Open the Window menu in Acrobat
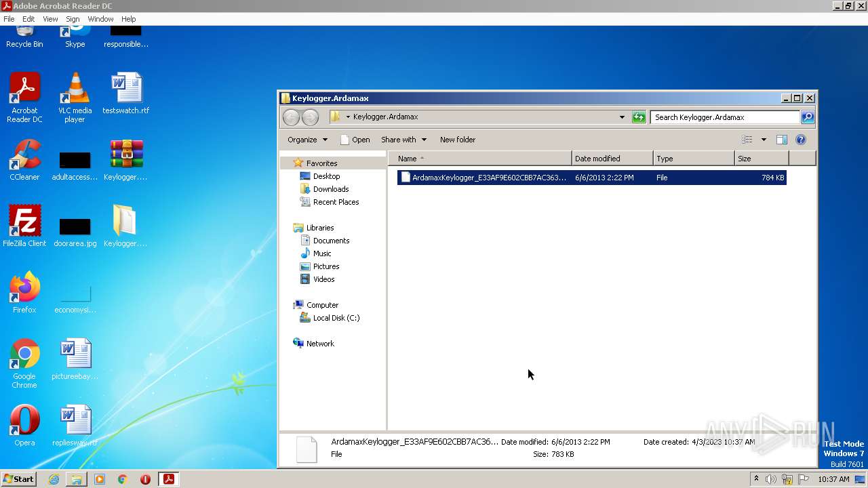The height and width of the screenshot is (488, 868). click(x=100, y=19)
